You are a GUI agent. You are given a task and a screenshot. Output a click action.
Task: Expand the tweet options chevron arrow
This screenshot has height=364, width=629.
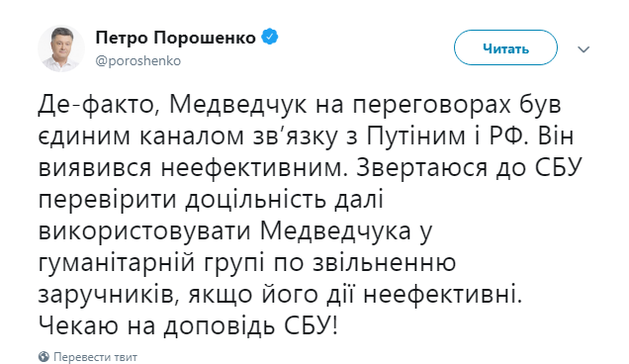pos(584,49)
